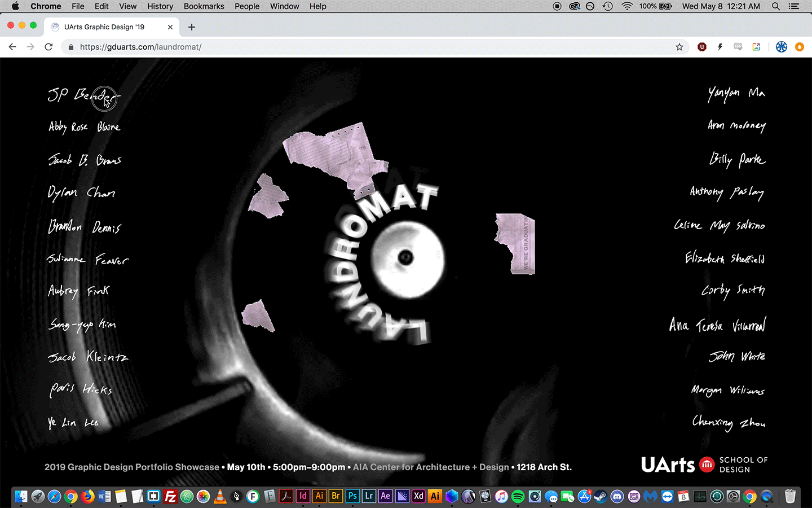
Task: Click the battery 100% status
Action: (655, 6)
